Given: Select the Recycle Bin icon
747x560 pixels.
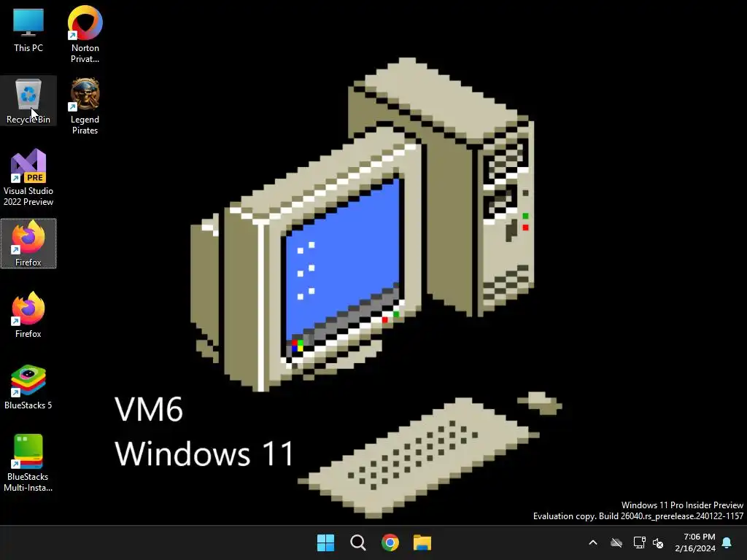Looking at the screenshot, I should (x=28, y=101).
